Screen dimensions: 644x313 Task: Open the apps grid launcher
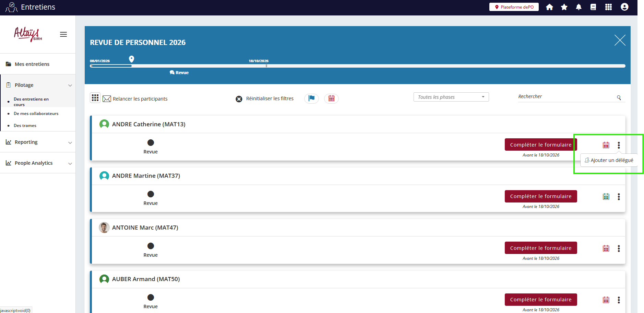[x=608, y=7]
